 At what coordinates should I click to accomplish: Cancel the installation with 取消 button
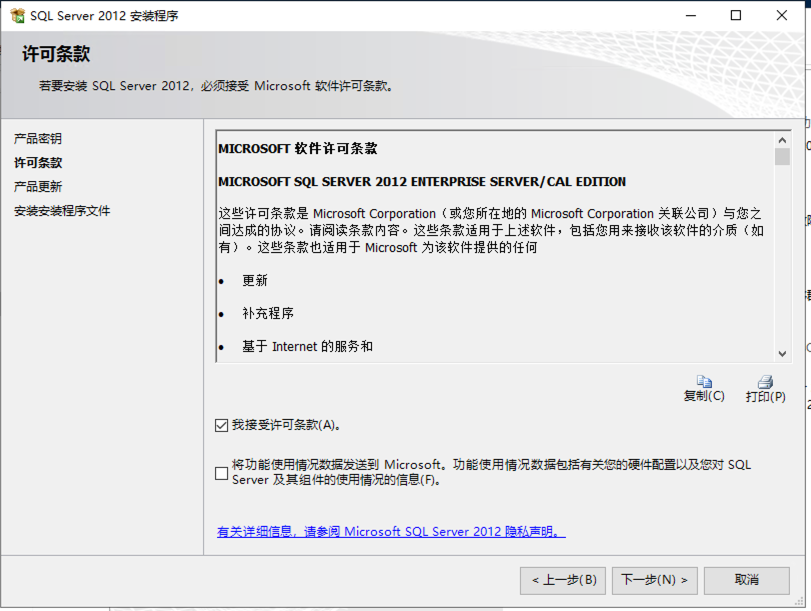tap(746, 580)
